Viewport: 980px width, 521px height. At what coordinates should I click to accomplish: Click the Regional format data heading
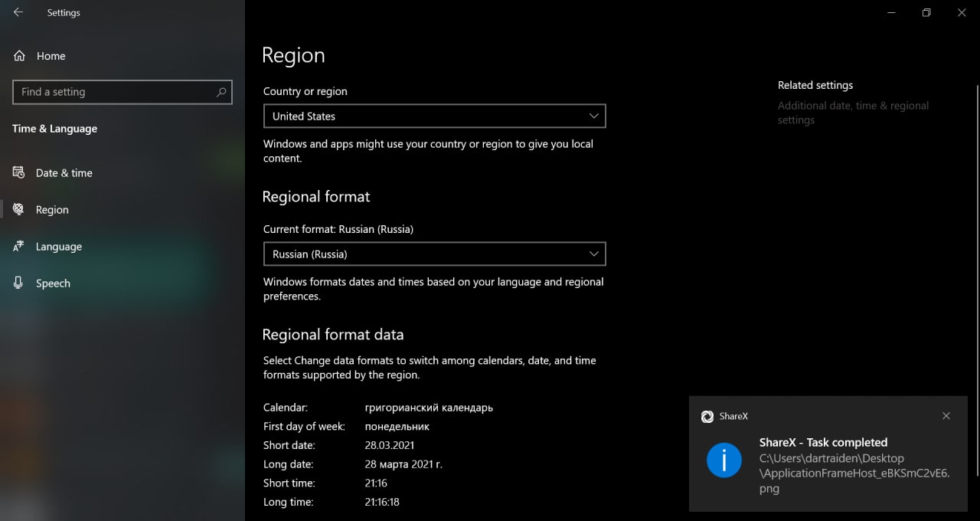[332, 335]
